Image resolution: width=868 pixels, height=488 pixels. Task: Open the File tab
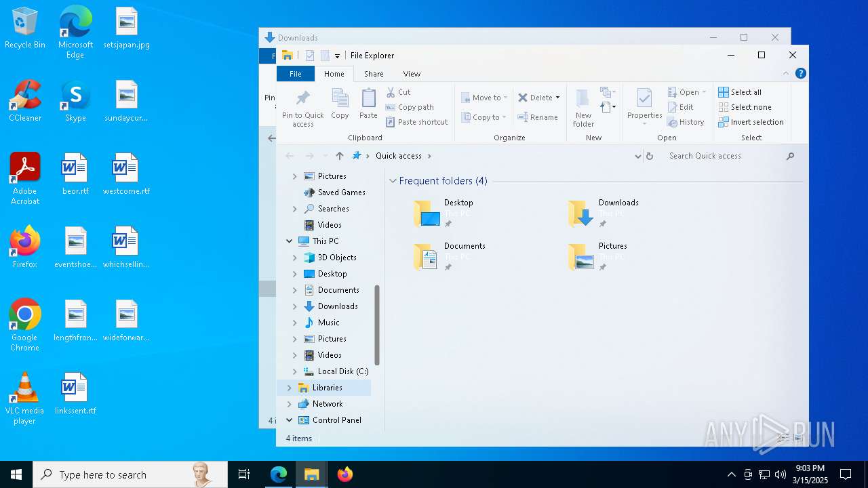click(x=296, y=74)
